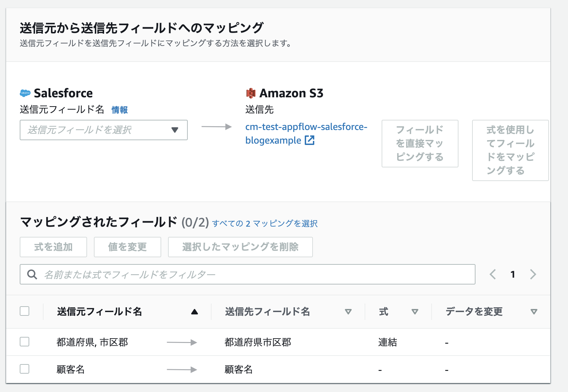Click the Amazon S3 service icon
The height and width of the screenshot is (392, 568).
click(x=251, y=92)
